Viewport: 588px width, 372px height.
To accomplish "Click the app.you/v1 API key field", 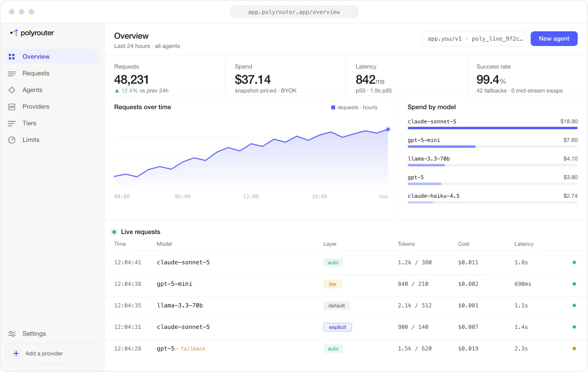I will point(474,39).
